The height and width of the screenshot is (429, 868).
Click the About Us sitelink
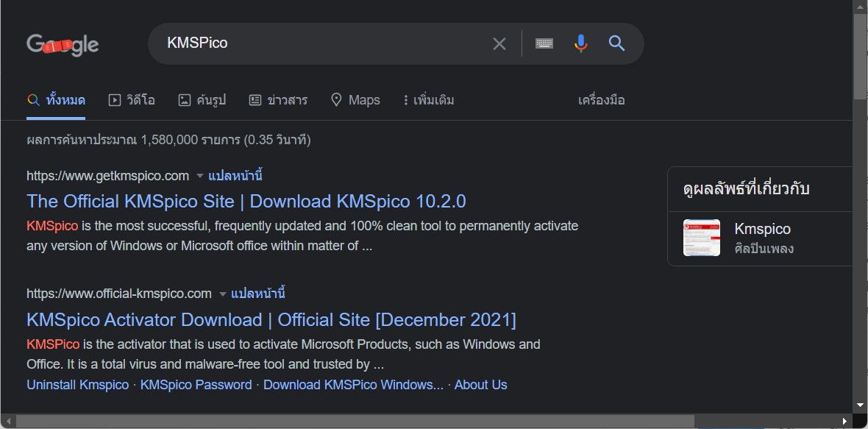coord(480,385)
